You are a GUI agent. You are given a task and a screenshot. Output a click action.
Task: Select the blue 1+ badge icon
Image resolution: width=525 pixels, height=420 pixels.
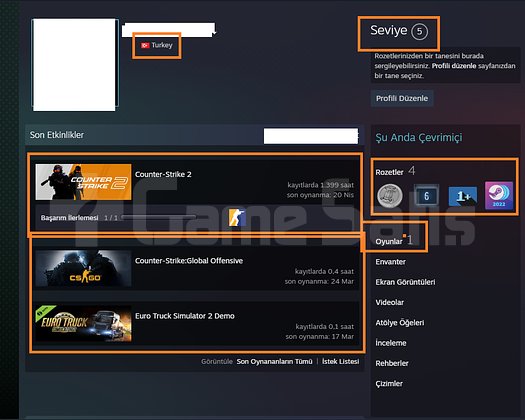pyautogui.click(x=463, y=196)
